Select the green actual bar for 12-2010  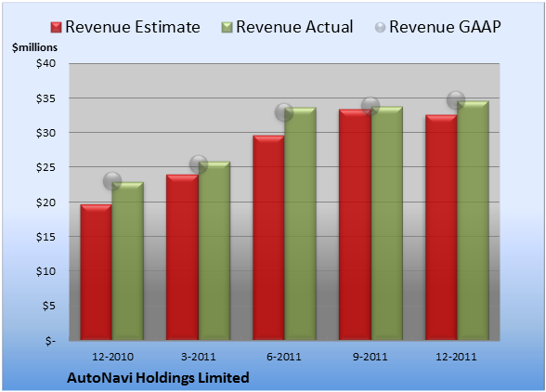[128, 261]
